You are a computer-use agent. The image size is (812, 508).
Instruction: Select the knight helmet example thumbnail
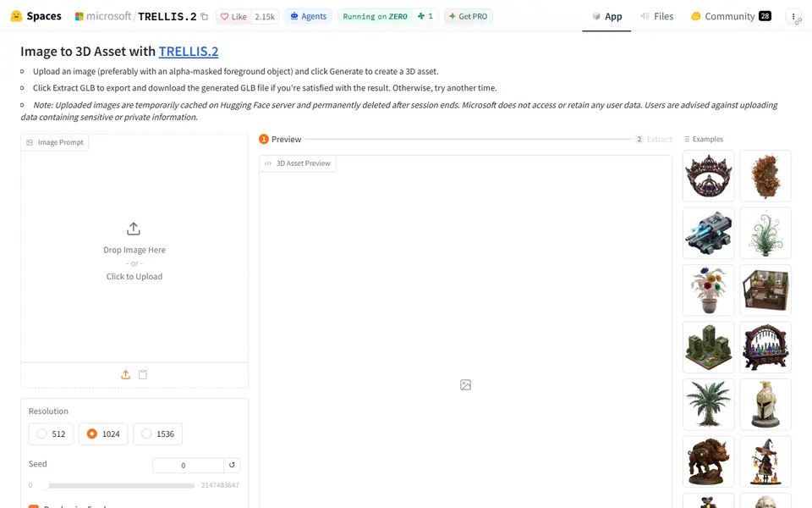[765, 405]
